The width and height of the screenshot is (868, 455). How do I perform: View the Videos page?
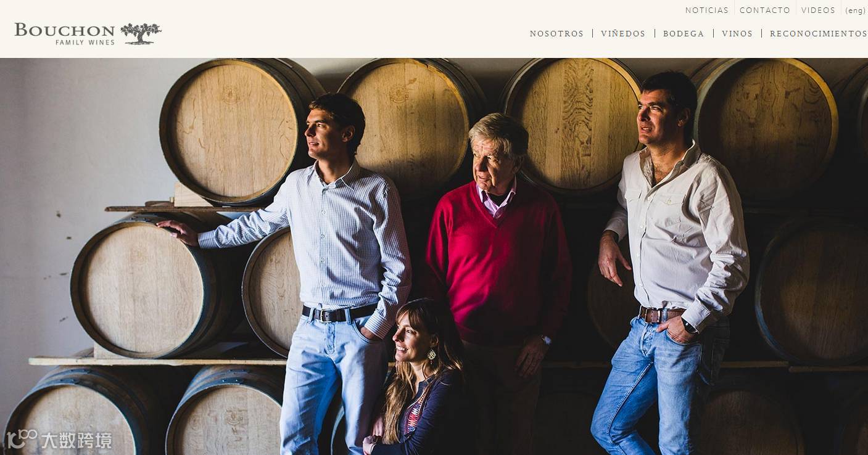click(x=818, y=10)
